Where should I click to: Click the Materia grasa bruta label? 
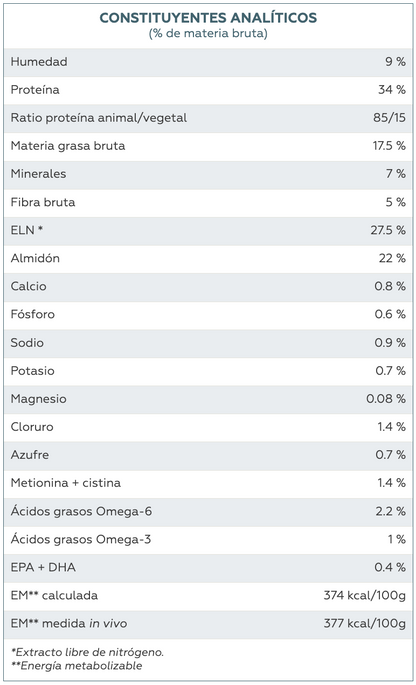(x=68, y=146)
